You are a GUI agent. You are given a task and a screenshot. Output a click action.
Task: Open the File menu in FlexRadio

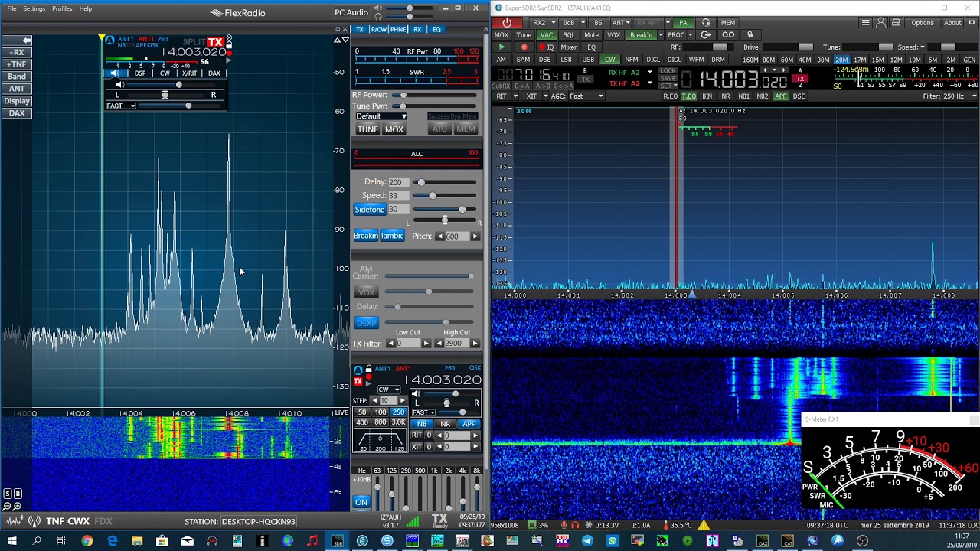pyautogui.click(x=11, y=8)
